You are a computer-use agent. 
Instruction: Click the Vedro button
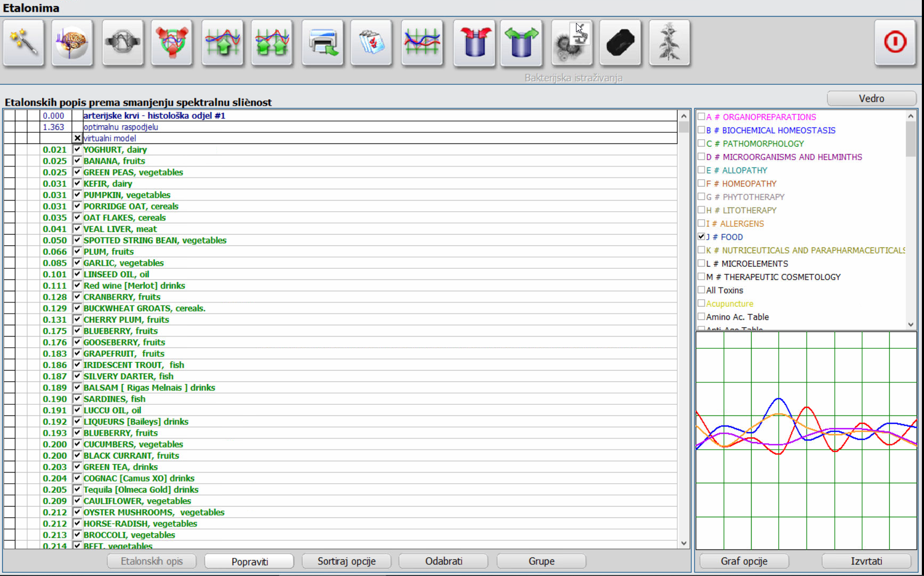[871, 99]
